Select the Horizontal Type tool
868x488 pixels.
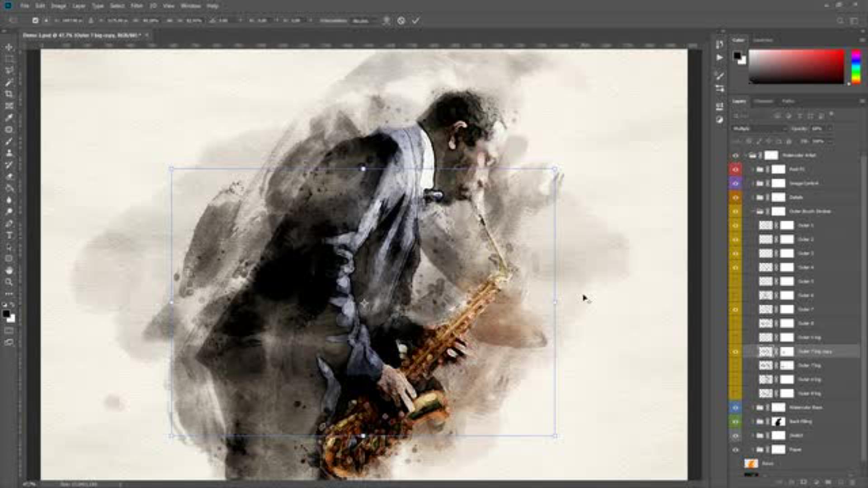point(9,235)
